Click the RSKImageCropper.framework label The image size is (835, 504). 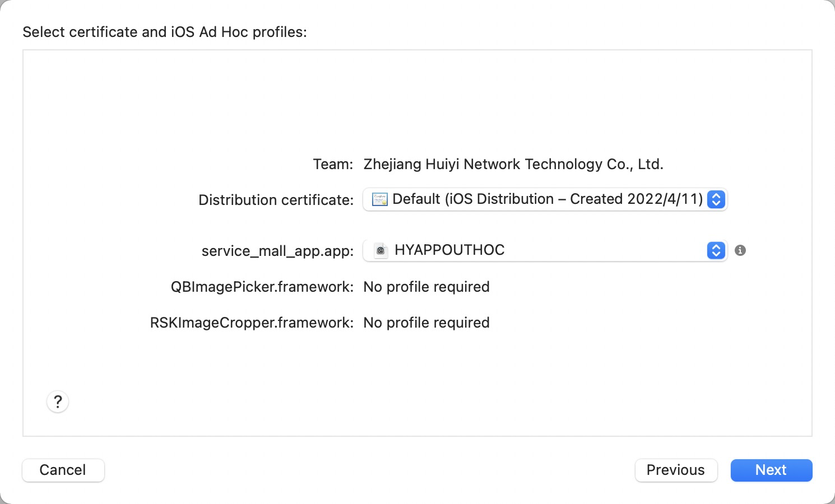[x=252, y=323]
